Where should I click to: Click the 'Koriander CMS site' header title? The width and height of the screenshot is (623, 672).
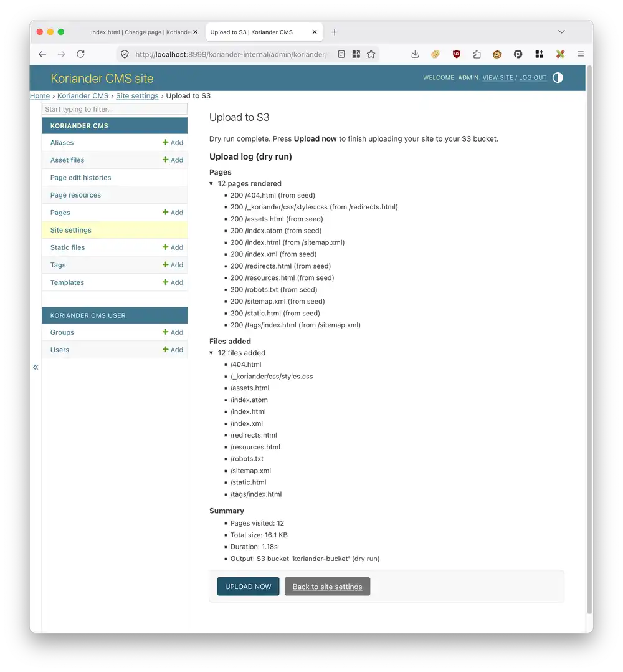[102, 79]
